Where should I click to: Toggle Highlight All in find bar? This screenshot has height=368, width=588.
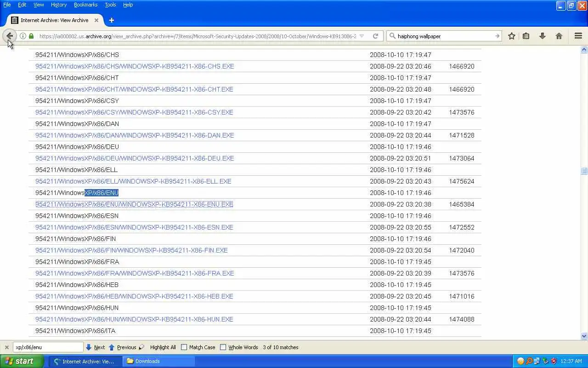[163, 347]
